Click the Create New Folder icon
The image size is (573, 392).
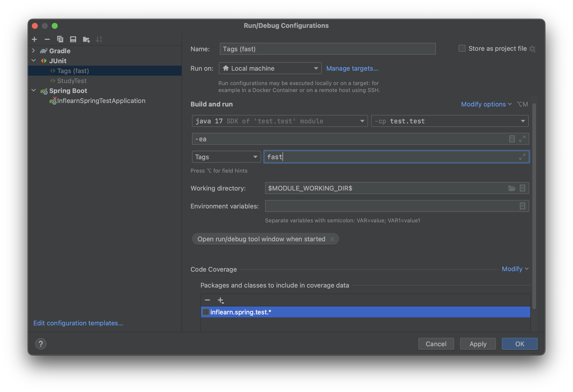tap(86, 39)
